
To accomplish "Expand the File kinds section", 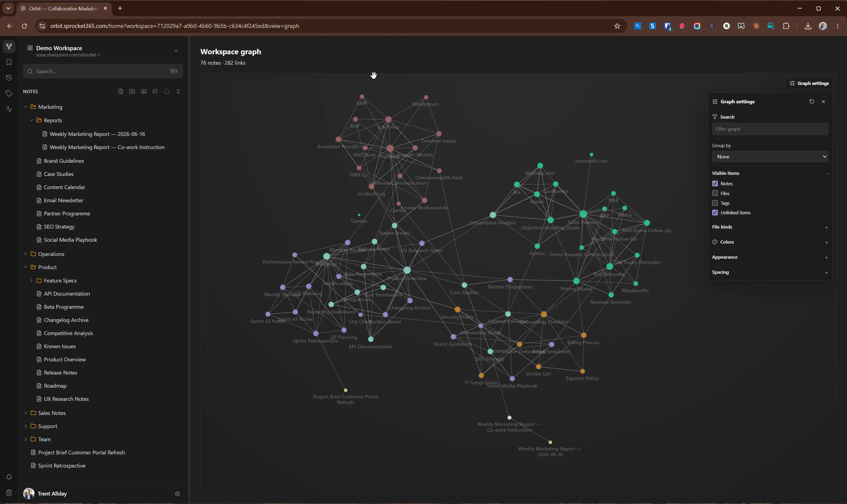I will 826,227.
